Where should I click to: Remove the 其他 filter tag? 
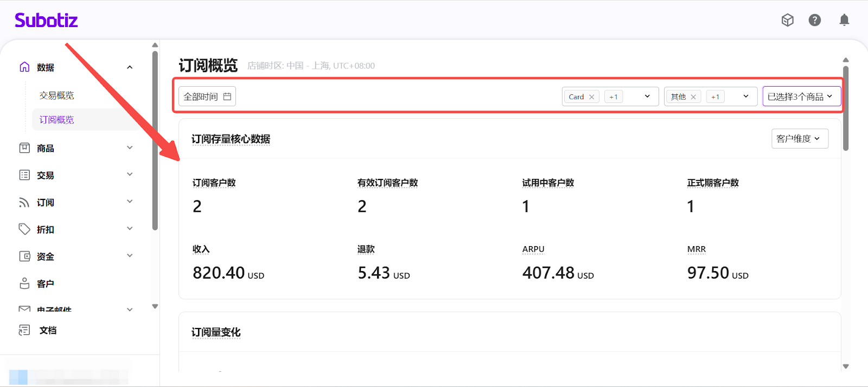693,97
